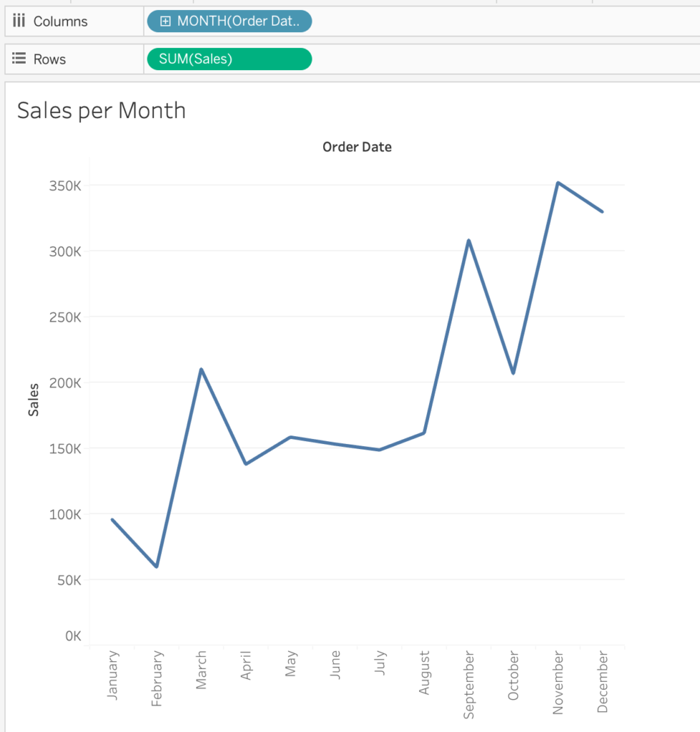Expand the MONTH(Order Date) pill plus icon
The height and width of the screenshot is (732, 700).
165,21
